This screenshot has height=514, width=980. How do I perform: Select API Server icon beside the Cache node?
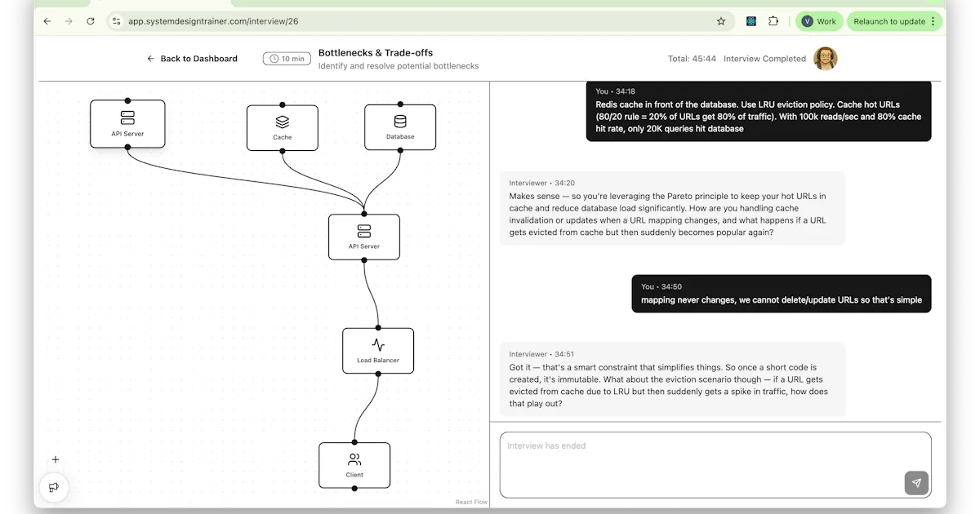pos(127,117)
